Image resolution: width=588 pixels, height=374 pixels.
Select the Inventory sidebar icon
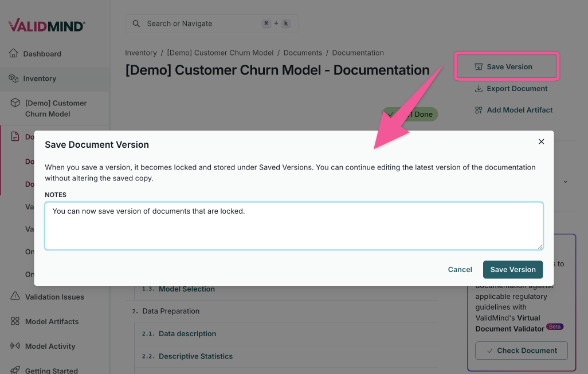click(x=13, y=78)
